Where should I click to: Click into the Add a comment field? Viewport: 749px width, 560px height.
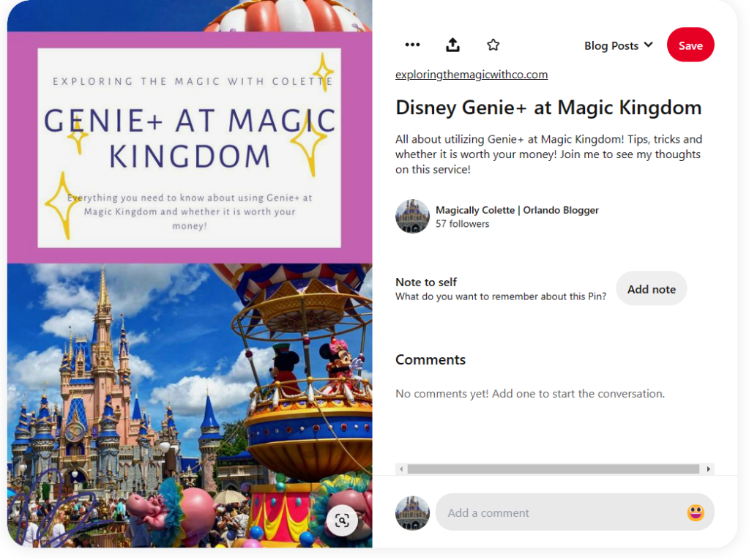pos(560,512)
